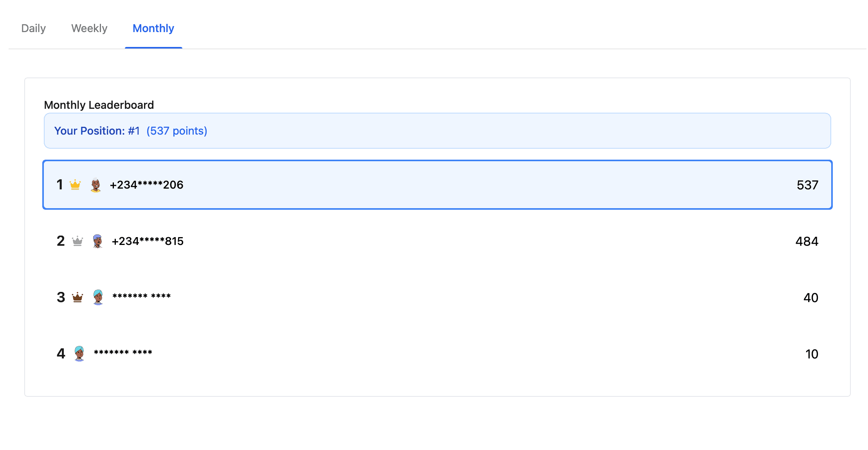This screenshot has width=868, height=450.
Task: Click the avatar of the first-place user
Action: pos(95,185)
